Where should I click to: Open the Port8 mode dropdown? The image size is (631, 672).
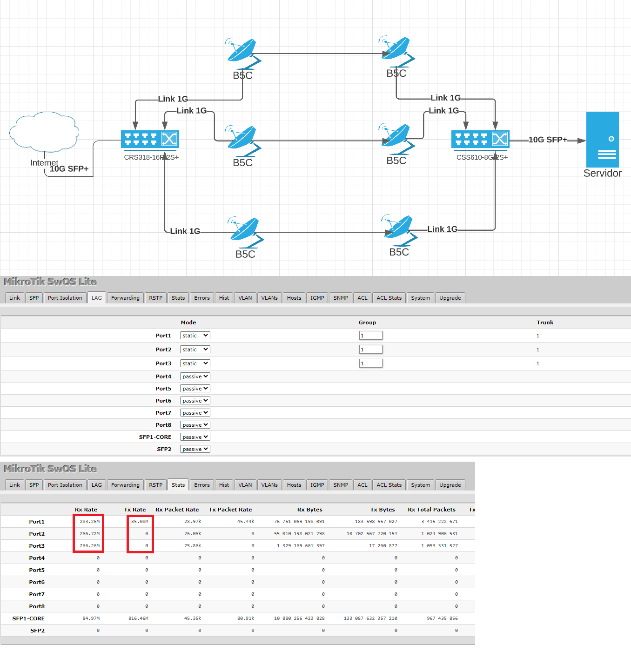(x=195, y=425)
